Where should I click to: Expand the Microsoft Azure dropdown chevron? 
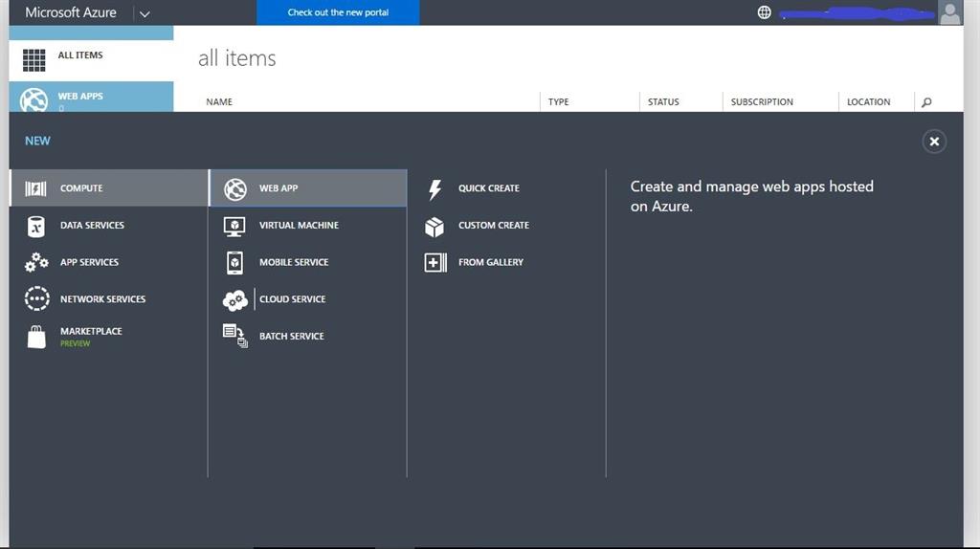(145, 13)
